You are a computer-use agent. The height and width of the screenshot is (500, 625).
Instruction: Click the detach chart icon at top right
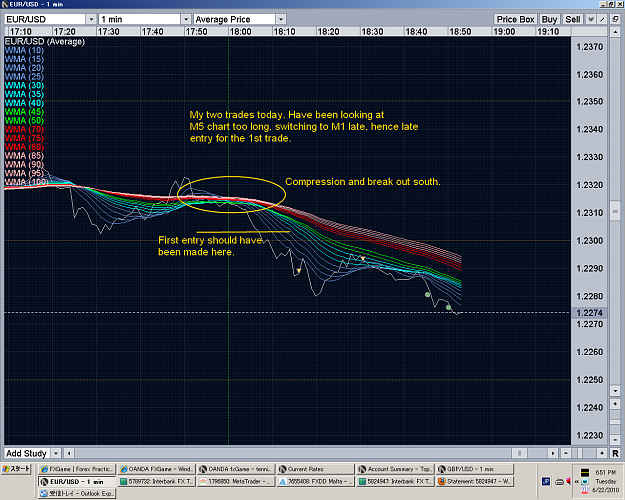(615, 19)
